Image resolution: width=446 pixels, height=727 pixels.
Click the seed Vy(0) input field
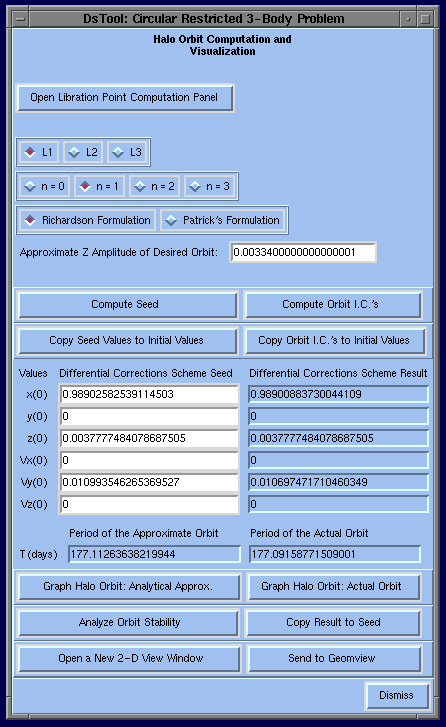click(x=149, y=483)
